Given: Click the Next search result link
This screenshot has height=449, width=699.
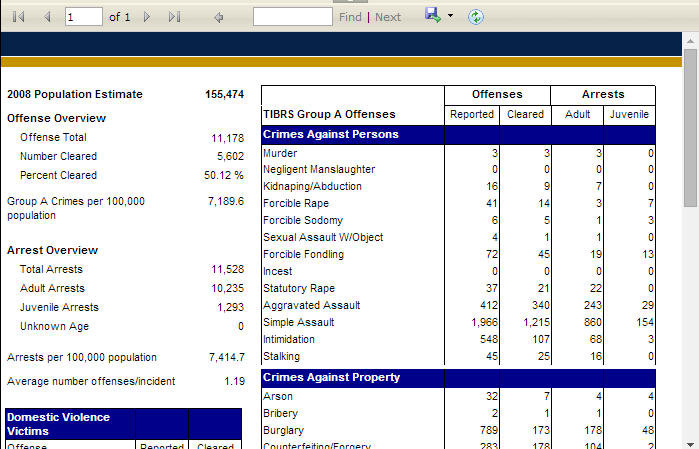Looking at the screenshot, I should pyautogui.click(x=388, y=17).
